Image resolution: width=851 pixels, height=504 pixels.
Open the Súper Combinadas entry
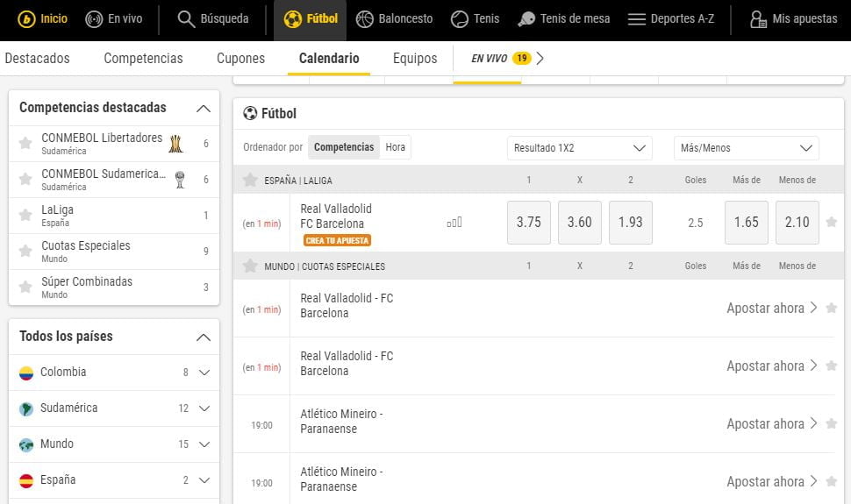[114, 287]
